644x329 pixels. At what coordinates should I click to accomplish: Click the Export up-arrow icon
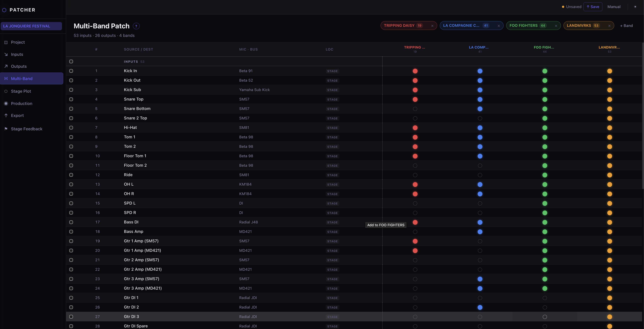click(x=6, y=115)
